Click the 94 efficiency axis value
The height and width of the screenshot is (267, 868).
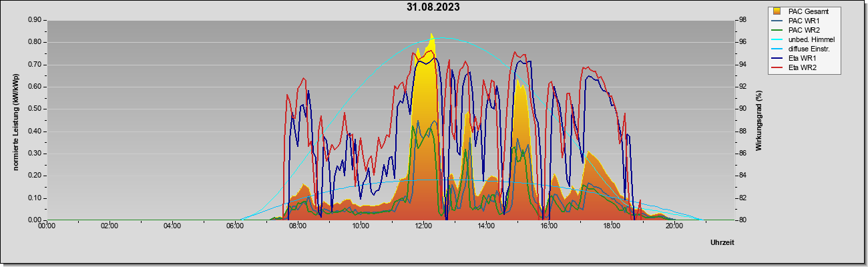click(x=742, y=65)
